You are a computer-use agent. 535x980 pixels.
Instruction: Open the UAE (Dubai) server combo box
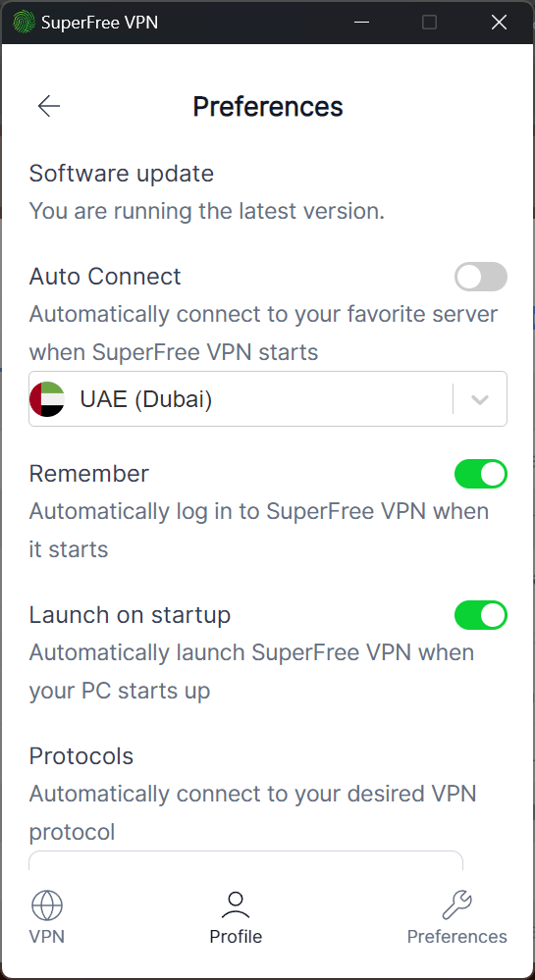[268, 398]
